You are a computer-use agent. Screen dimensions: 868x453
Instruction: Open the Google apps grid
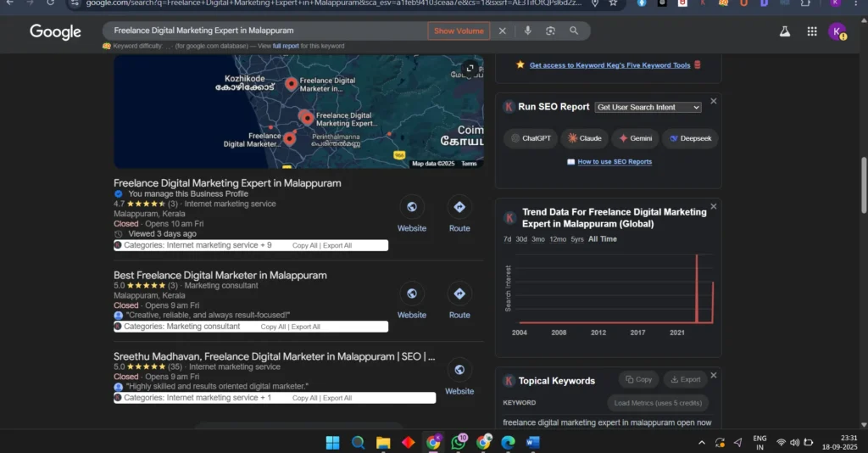[x=812, y=31]
